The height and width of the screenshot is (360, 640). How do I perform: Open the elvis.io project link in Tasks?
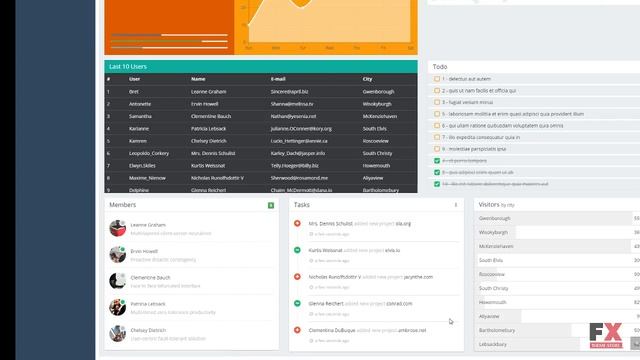click(x=392, y=250)
